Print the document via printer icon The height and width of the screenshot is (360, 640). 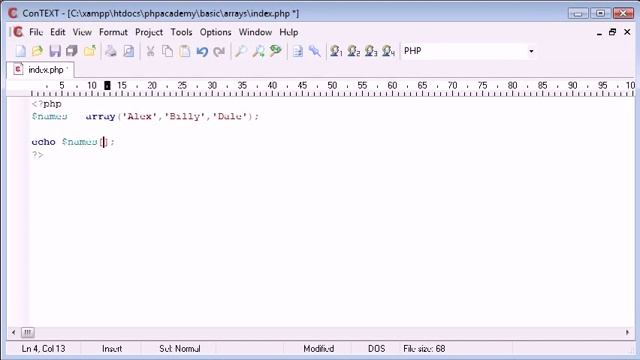tap(111, 51)
